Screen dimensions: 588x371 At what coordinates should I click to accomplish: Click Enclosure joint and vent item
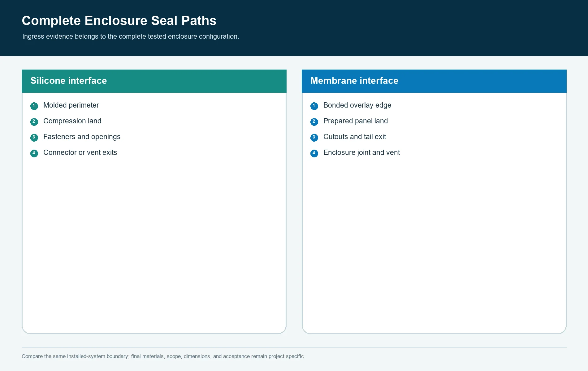pos(361,153)
